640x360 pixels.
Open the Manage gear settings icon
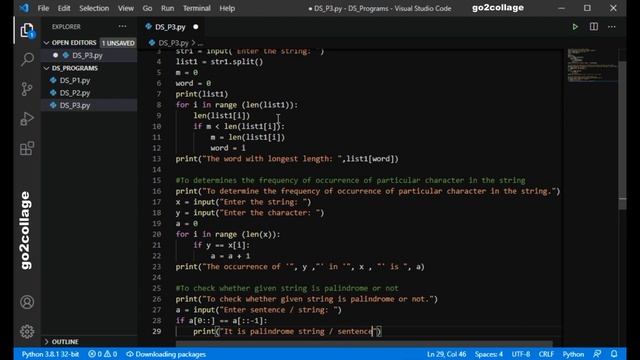pos(27,331)
